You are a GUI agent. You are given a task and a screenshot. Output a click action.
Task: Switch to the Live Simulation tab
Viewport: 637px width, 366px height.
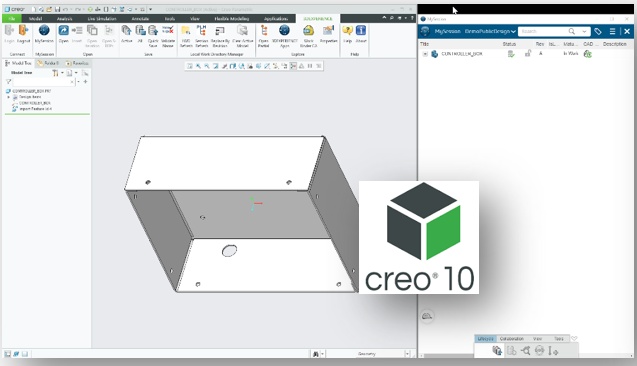102,19
